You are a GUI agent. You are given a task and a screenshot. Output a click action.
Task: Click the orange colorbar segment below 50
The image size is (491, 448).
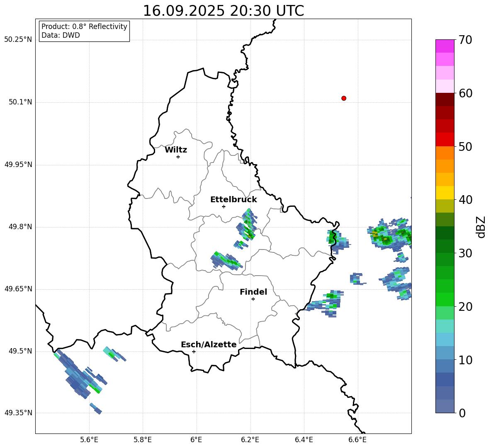click(x=445, y=153)
